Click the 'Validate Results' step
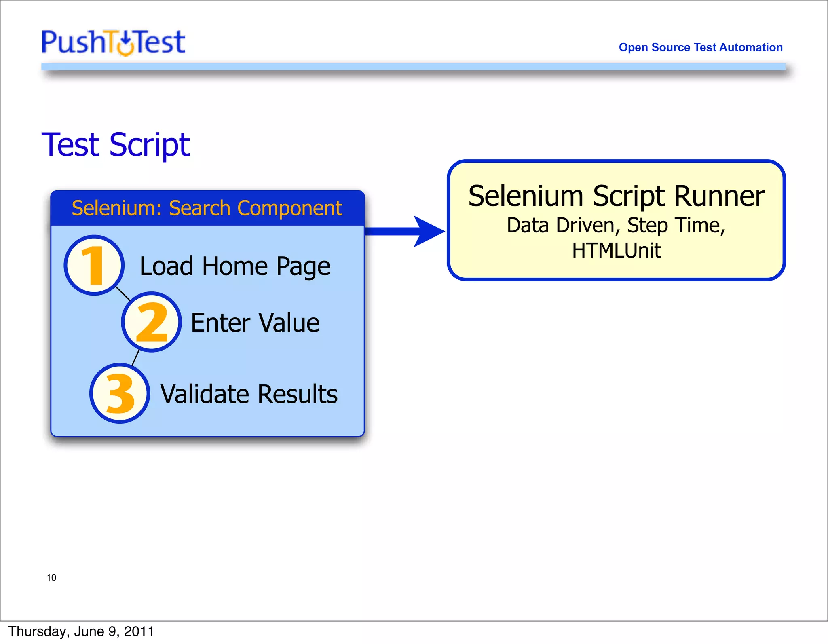Viewport: 828px width, 644px height. 249,394
